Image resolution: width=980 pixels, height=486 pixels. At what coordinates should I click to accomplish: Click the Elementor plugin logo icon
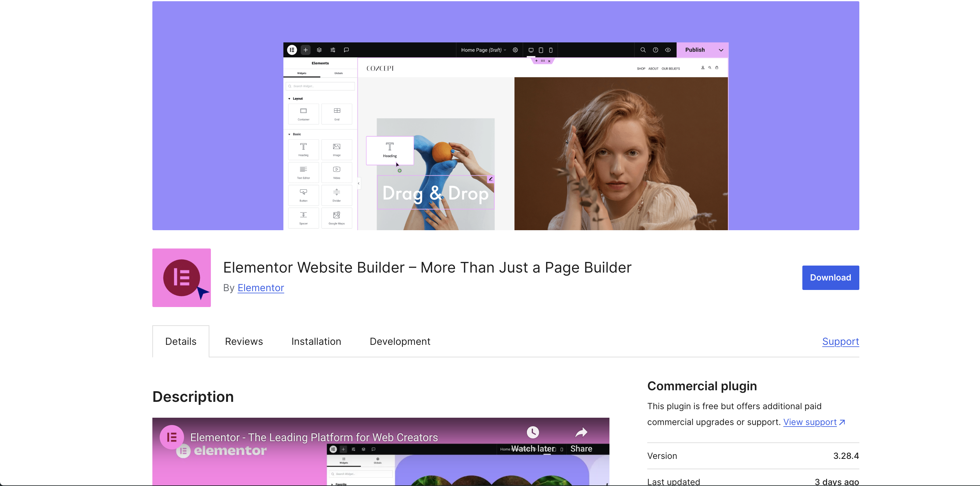click(x=182, y=277)
